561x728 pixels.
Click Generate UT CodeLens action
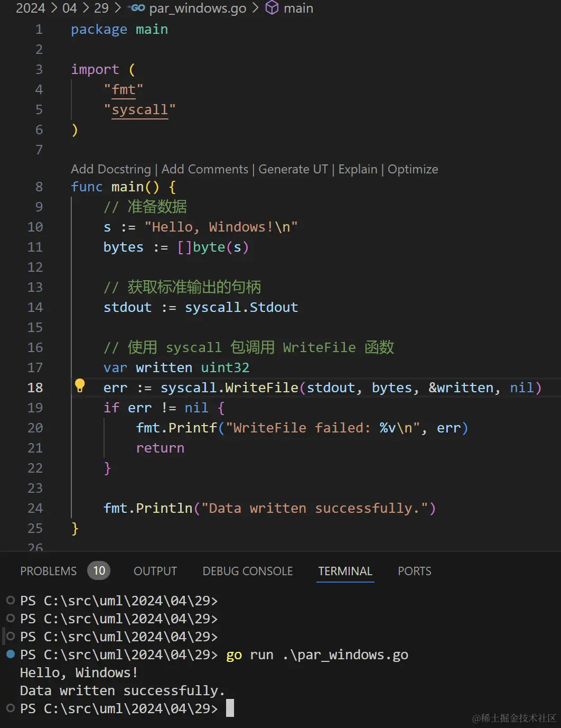pos(293,169)
